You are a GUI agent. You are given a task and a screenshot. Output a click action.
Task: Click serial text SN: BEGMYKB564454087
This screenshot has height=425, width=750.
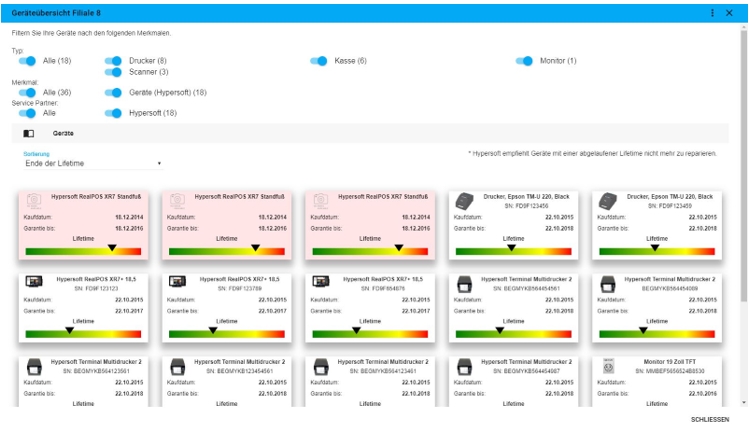[526, 371]
